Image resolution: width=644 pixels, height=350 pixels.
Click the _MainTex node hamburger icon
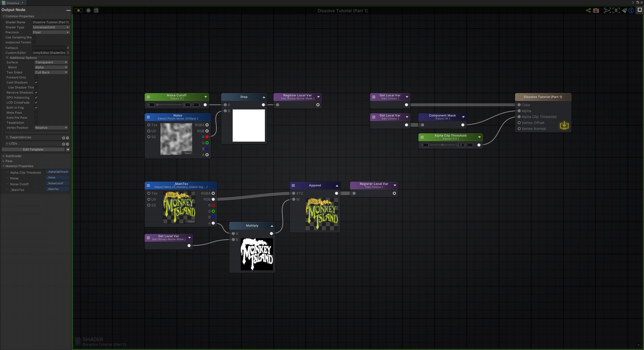point(148,185)
